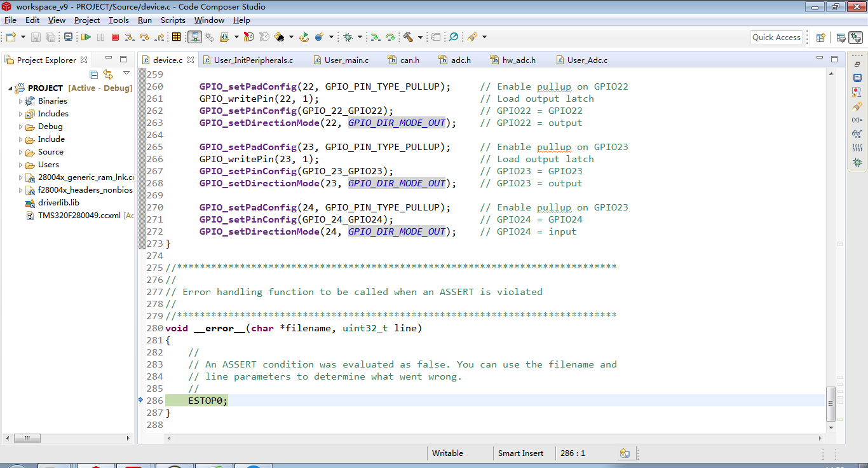Close the device.c editor tab
This screenshot has width=868, height=468.
[190, 60]
